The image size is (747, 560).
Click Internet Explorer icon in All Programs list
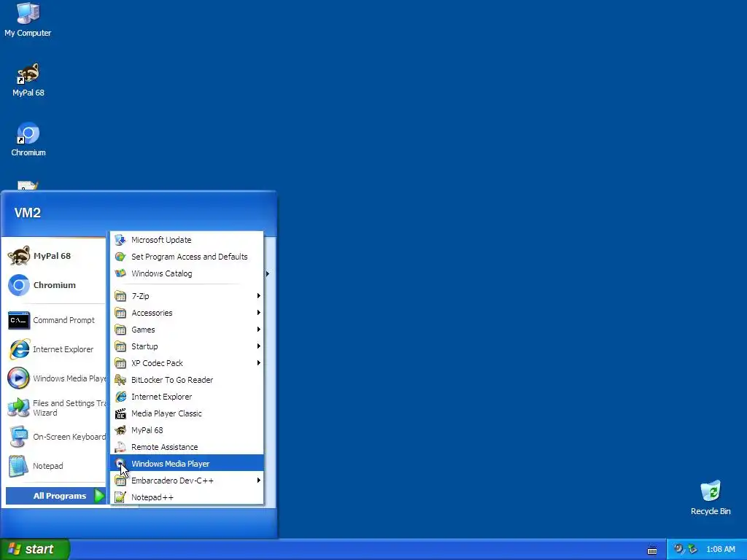click(120, 397)
